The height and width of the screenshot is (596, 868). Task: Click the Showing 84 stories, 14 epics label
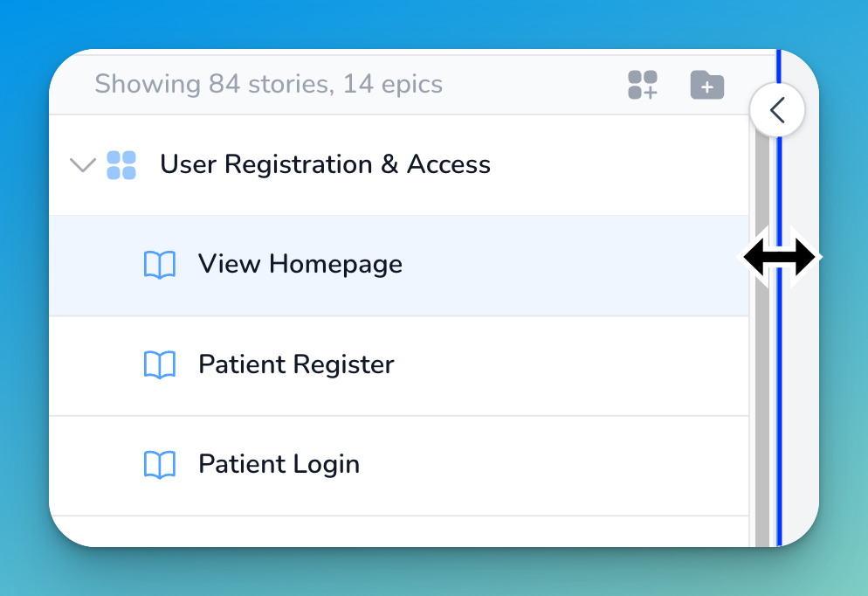tap(269, 84)
